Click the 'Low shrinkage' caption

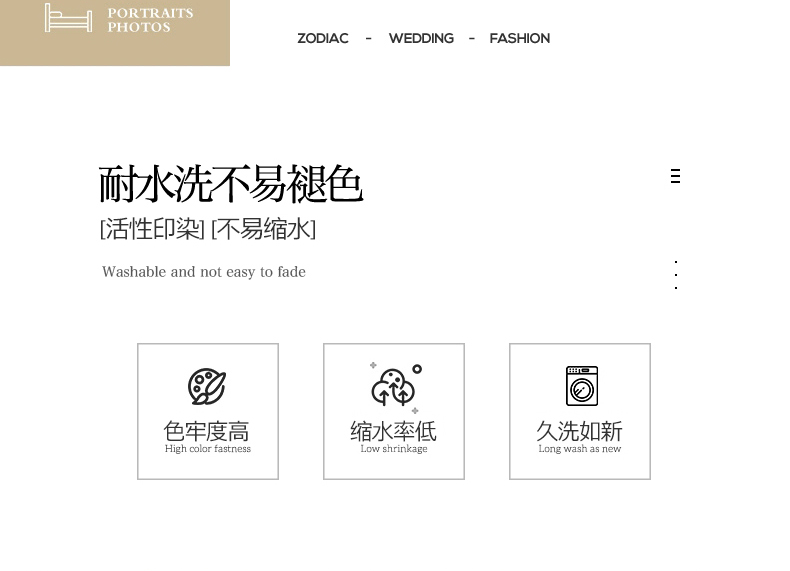point(394,449)
